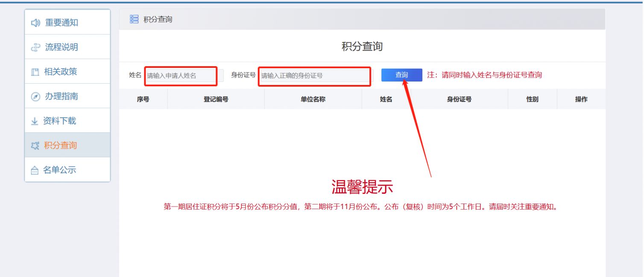644x277 pixels.
Task: Click the 登记编号 column header
Action: click(216, 99)
